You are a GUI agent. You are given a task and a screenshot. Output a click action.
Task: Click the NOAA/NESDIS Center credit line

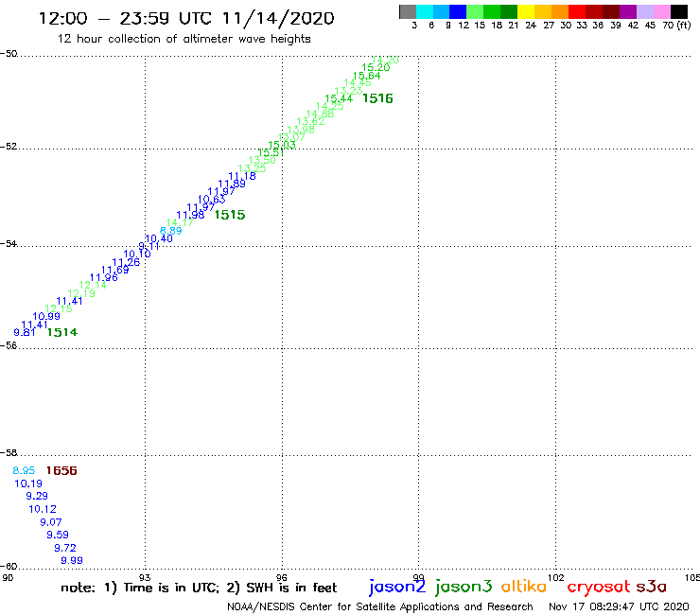380,607
